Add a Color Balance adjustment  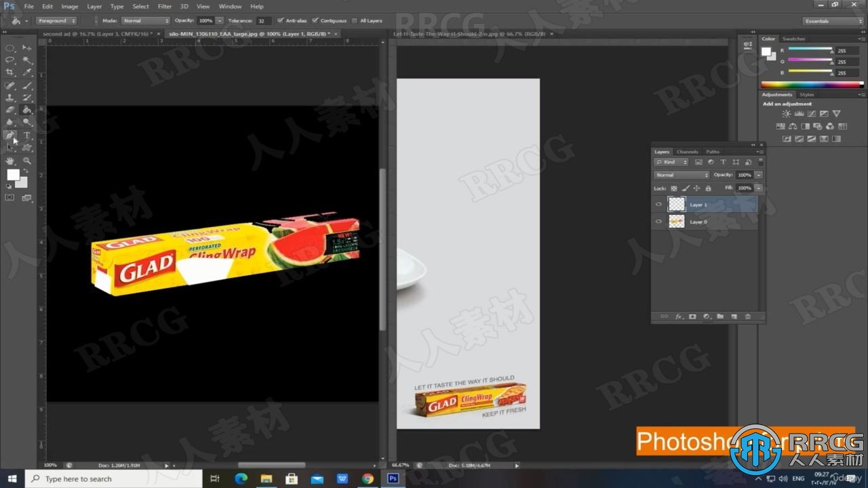click(793, 126)
